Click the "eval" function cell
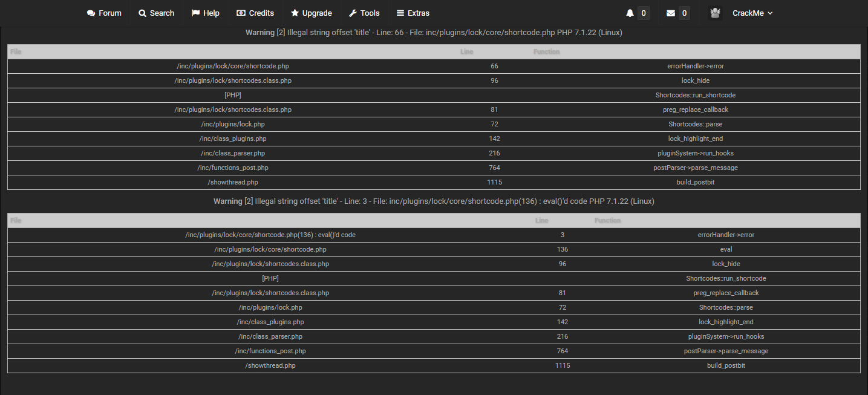This screenshot has height=395, width=868. coord(726,249)
